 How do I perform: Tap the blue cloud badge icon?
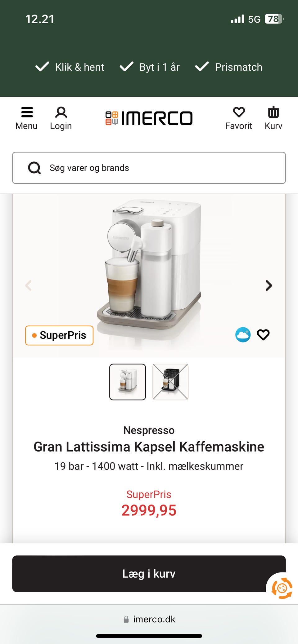click(x=243, y=335)
